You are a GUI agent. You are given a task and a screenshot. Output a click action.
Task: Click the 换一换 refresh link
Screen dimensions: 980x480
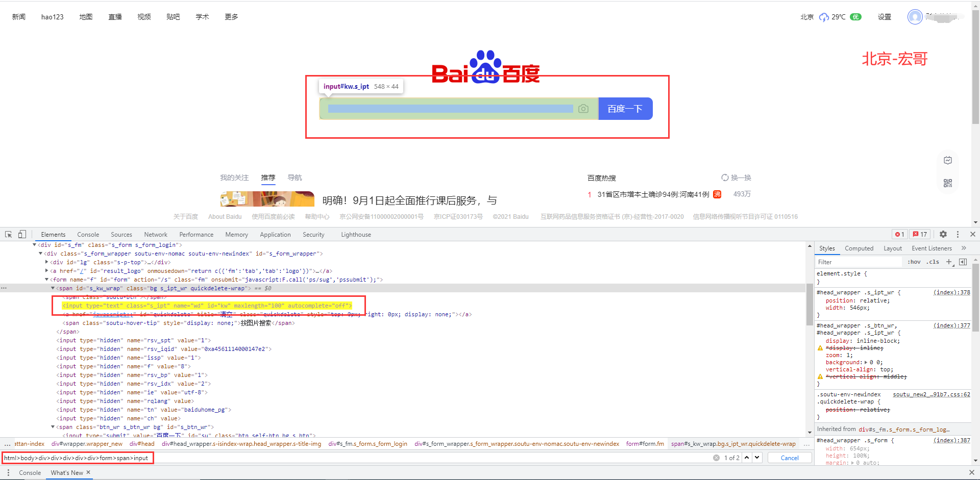pyautogui.click(x=741, y=178)
